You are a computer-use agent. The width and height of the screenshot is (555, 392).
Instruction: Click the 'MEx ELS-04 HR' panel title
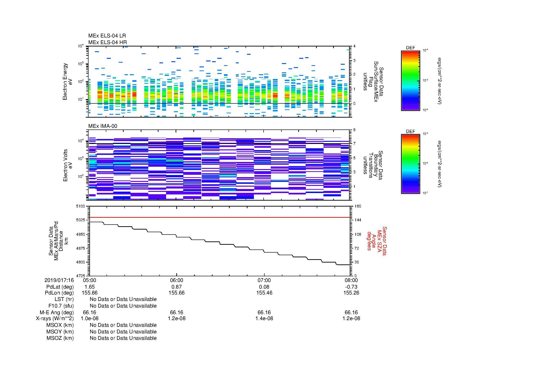click(107, 42)
